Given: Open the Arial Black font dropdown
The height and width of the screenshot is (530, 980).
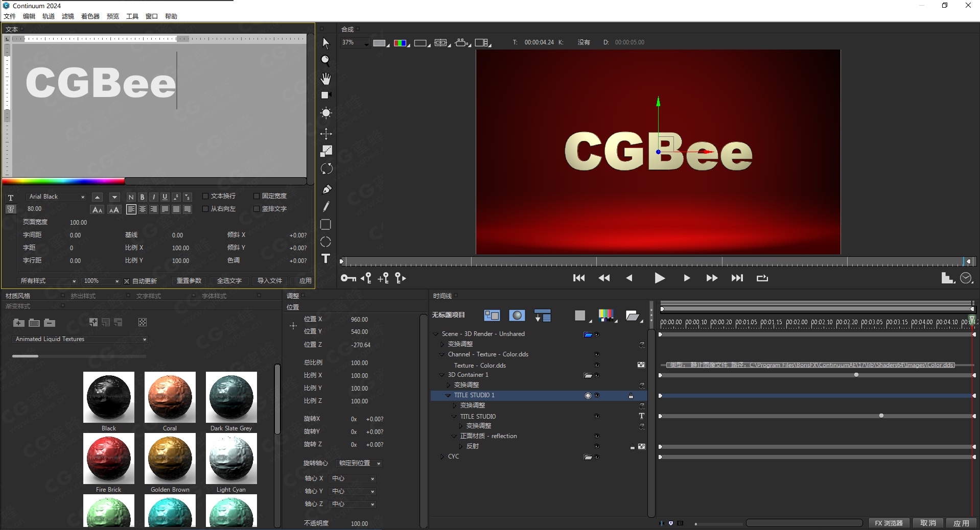Looking at the screenshot, I should pos(57,197).
